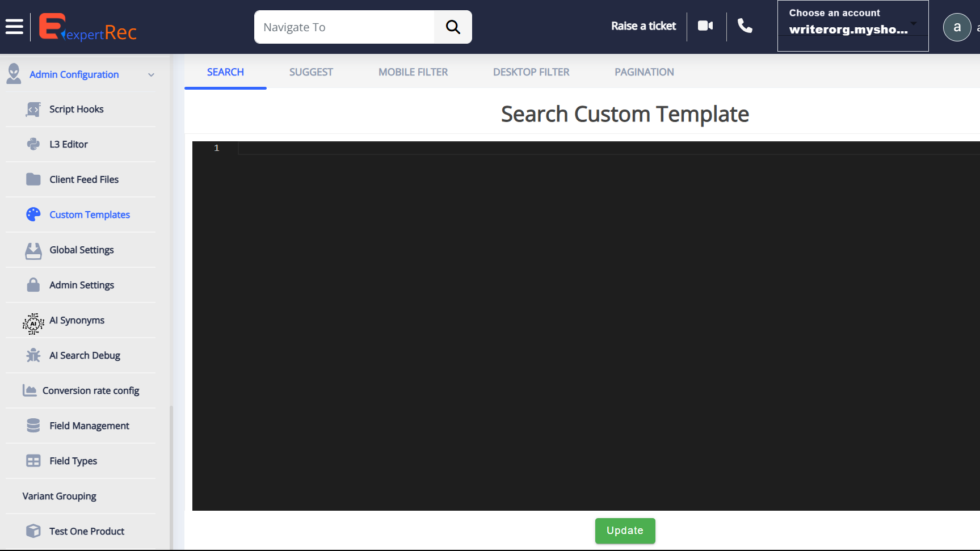Click the magnifier search icon
980x551 pixels.
453,27
